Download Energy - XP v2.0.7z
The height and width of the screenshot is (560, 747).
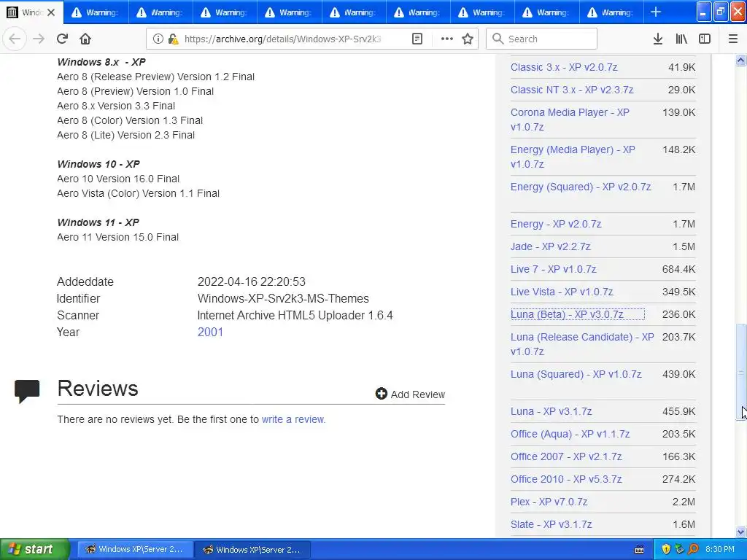556,224
